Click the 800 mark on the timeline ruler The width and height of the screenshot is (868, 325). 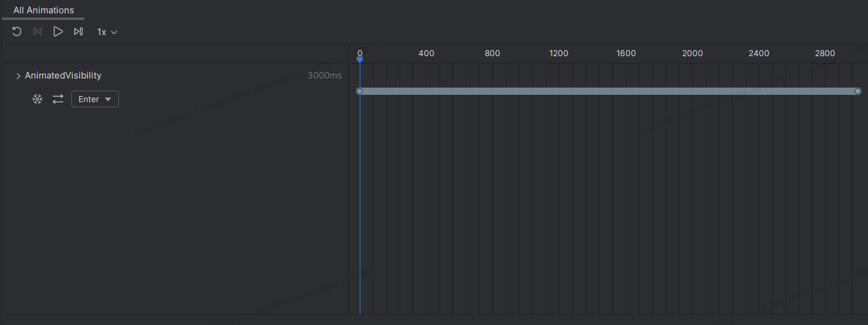[x=493, y=53]
